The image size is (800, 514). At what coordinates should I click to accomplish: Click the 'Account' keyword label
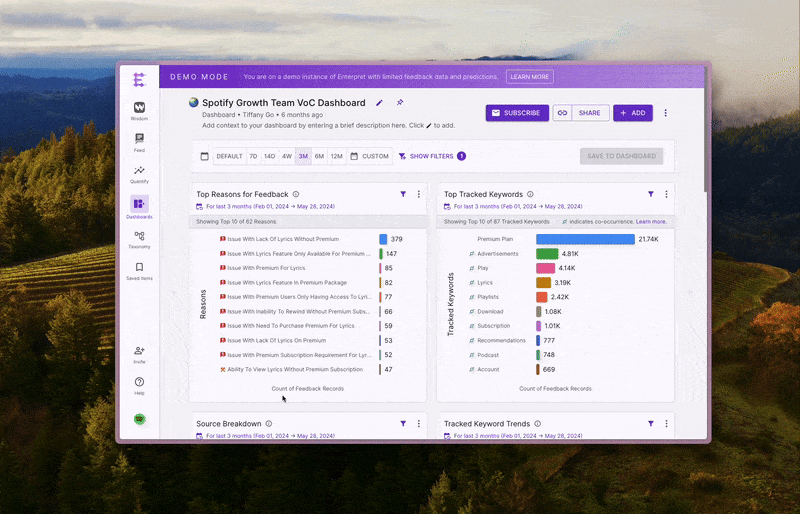point(488,369)
